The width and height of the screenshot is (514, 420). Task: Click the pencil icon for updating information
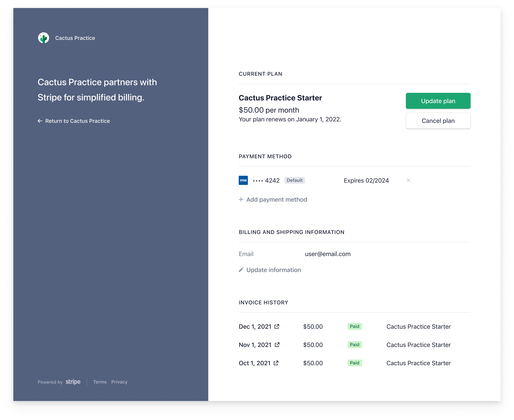coord(241,270)
